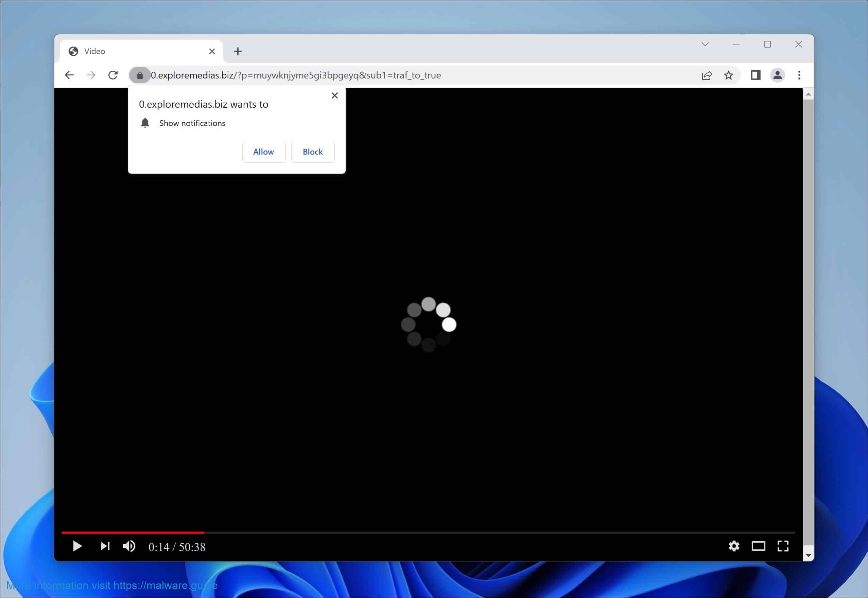Enter fullscreen video mode
The height and width of the screenshot is (598, 868).
coord(783,546)
